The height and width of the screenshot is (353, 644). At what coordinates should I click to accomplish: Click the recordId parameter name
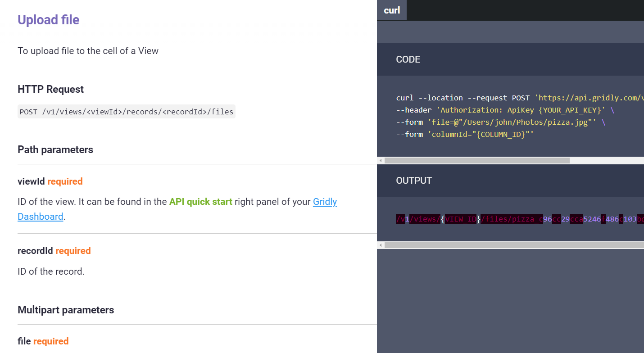(35, 251)
